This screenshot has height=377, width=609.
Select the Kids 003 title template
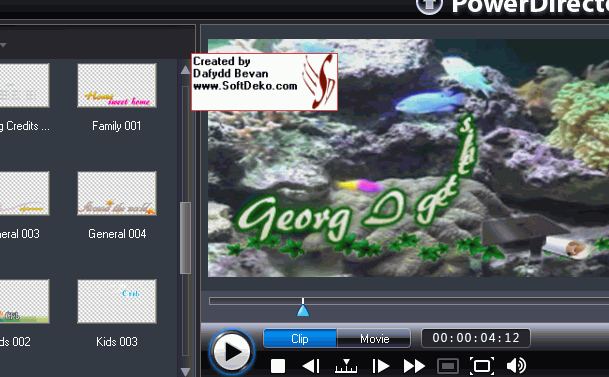[x=117, y=301]
